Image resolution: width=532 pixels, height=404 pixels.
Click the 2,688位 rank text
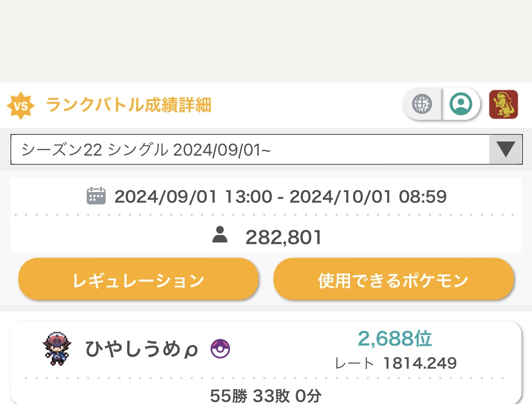(395, 338)
